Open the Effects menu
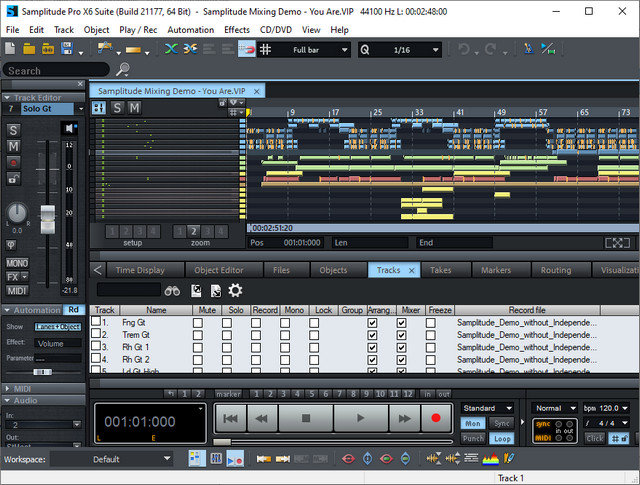The width and height of the screenshot is (640, 485). [237, 30]
